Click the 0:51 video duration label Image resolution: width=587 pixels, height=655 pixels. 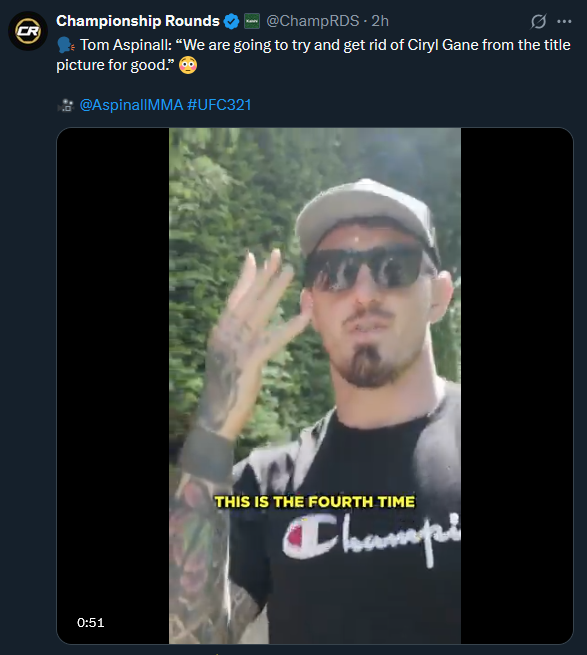[x=91, y=622]
